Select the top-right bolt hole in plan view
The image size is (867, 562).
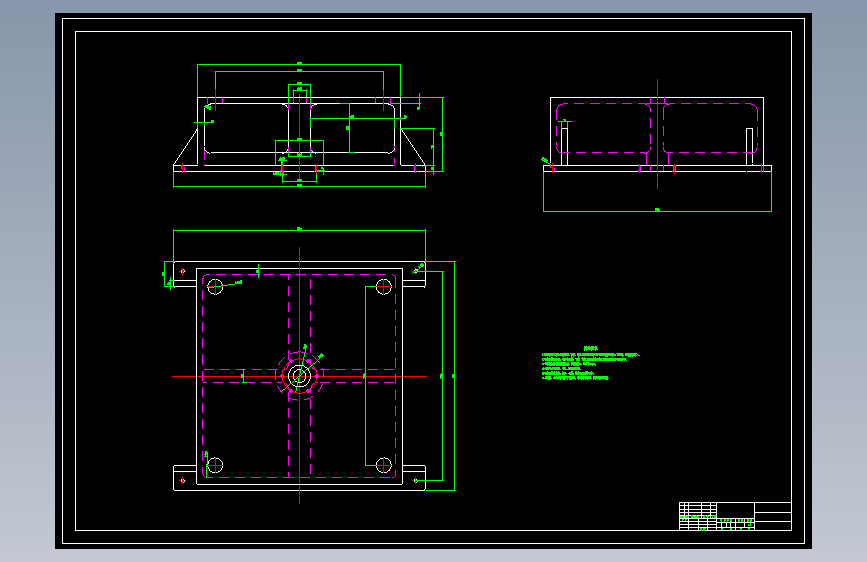coord(384,287)
